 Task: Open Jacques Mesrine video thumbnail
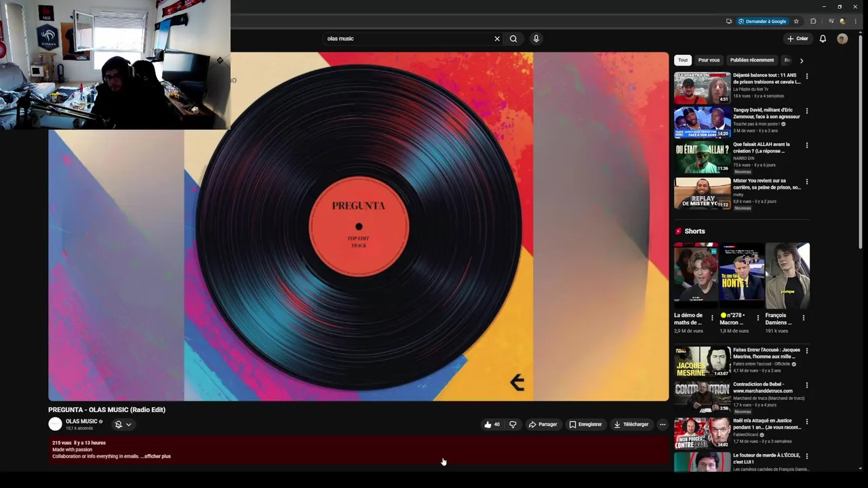pos(702,362)
